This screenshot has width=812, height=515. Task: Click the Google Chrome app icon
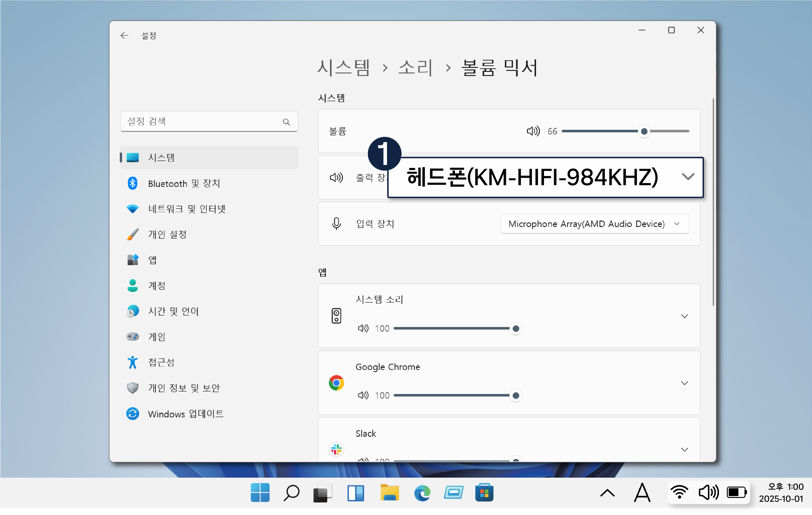[x=336, y=383]
